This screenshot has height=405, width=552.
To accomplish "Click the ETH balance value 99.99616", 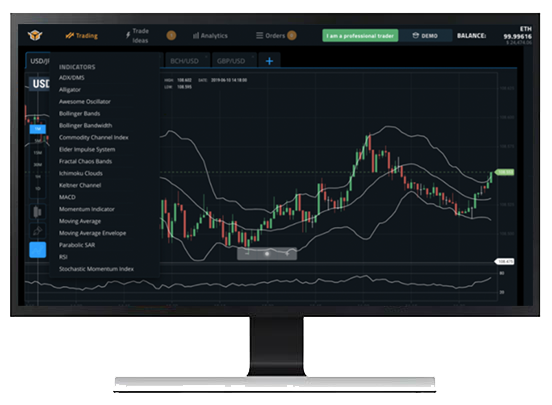I will tap(517, 36).
